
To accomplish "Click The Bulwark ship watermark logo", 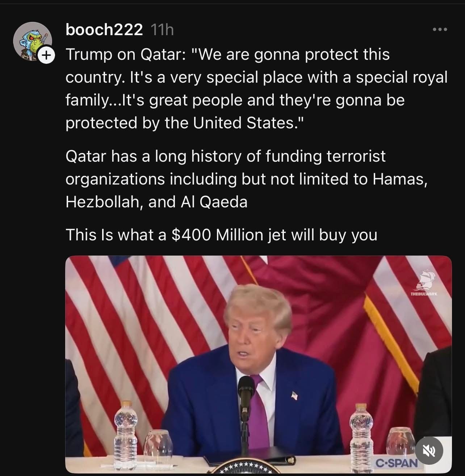I will click(x=424, y=282).
